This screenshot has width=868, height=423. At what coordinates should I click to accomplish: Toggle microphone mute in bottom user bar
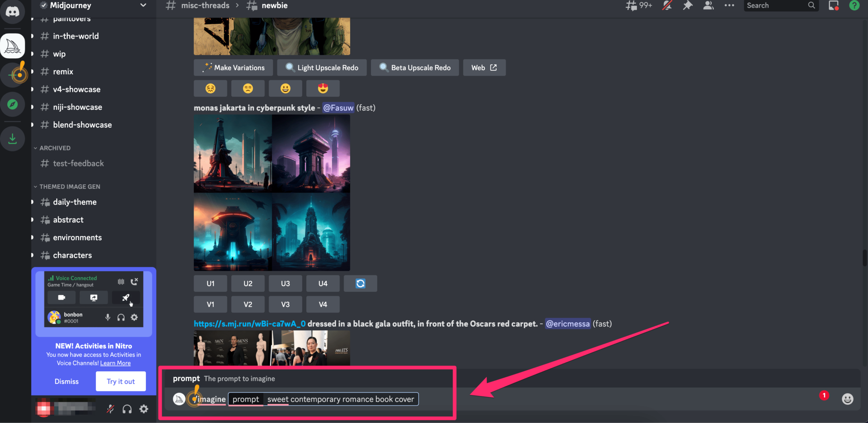[110, 409]
